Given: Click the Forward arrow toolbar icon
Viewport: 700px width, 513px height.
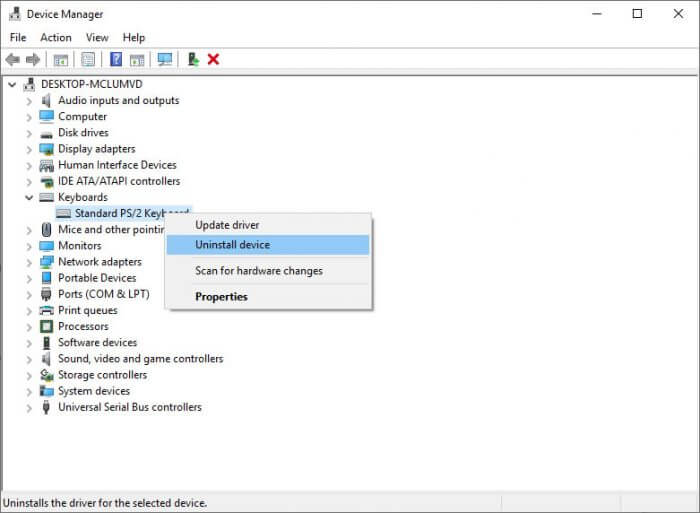Looking at the screenshot, I should [33, 59].
